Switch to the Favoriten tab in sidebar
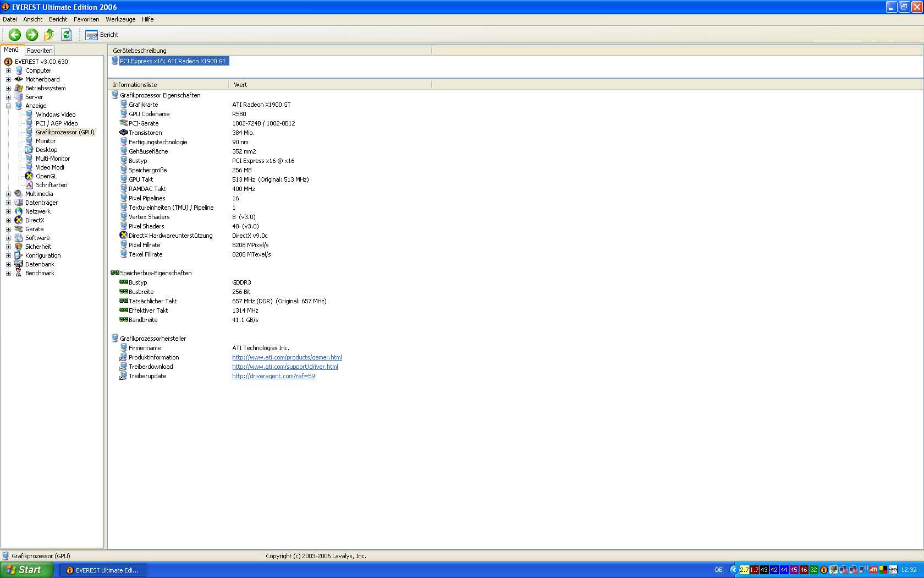Viewport: 924px width, 578px height. [x=40, y=50]
